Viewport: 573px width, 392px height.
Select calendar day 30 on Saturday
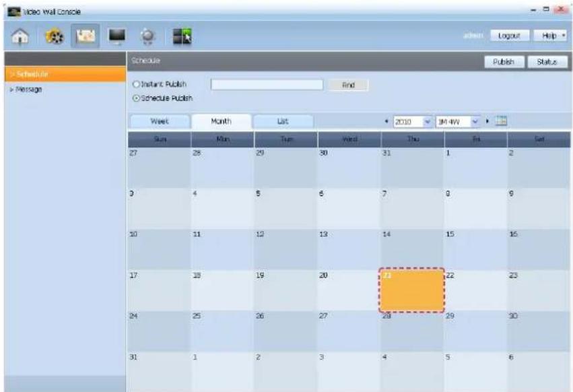tap(539, 331)
